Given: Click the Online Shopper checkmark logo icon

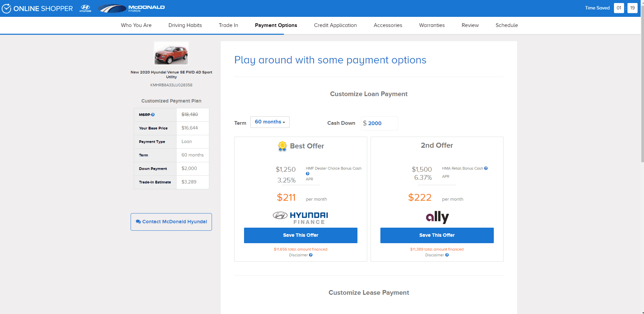Looking at the screenshot, I should tap(6, 8).
